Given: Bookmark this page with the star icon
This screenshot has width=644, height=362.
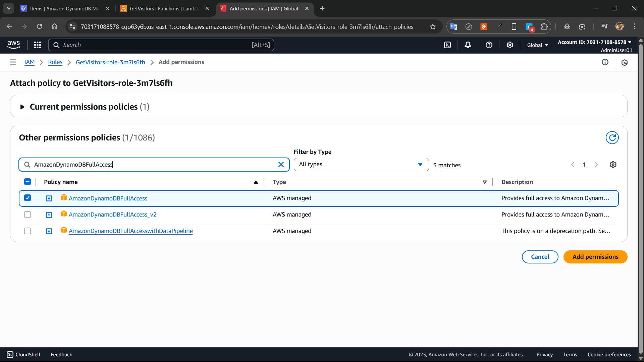Looking at the screenshot, I should pyautogui.click(x=433, y=26).
